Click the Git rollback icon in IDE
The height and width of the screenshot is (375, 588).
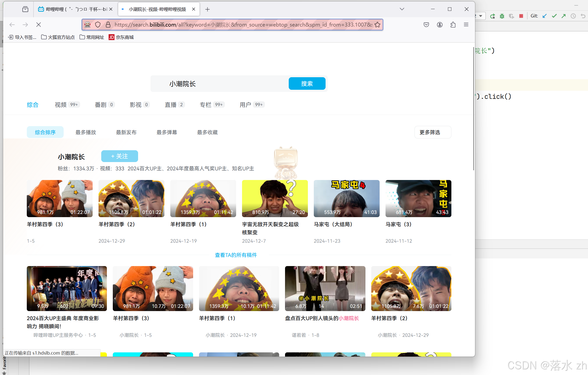pos(583,16)
